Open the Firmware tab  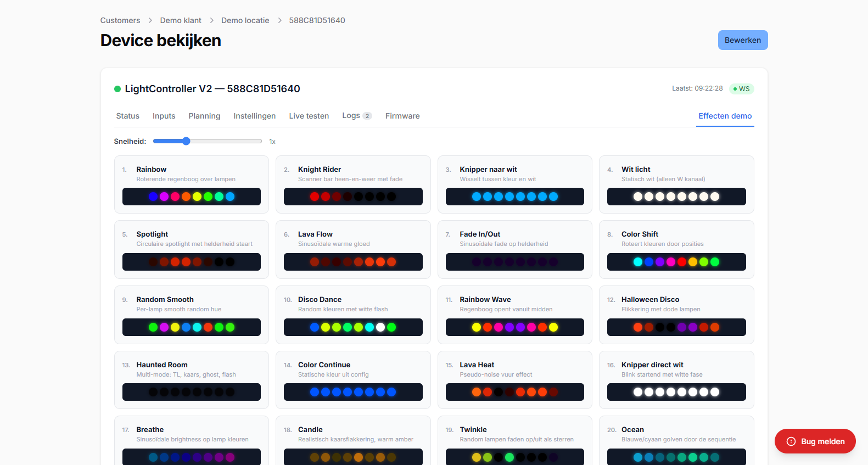tap(402, 116)
